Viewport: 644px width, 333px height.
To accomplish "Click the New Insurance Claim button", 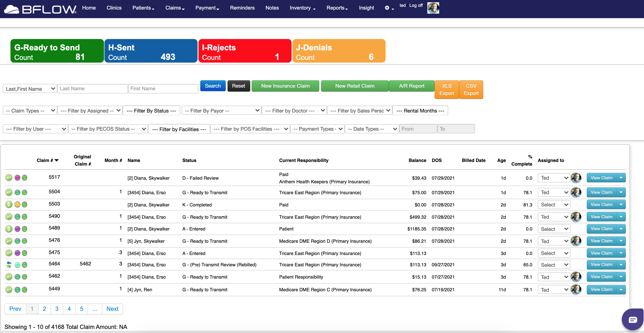I will [285, 86].
